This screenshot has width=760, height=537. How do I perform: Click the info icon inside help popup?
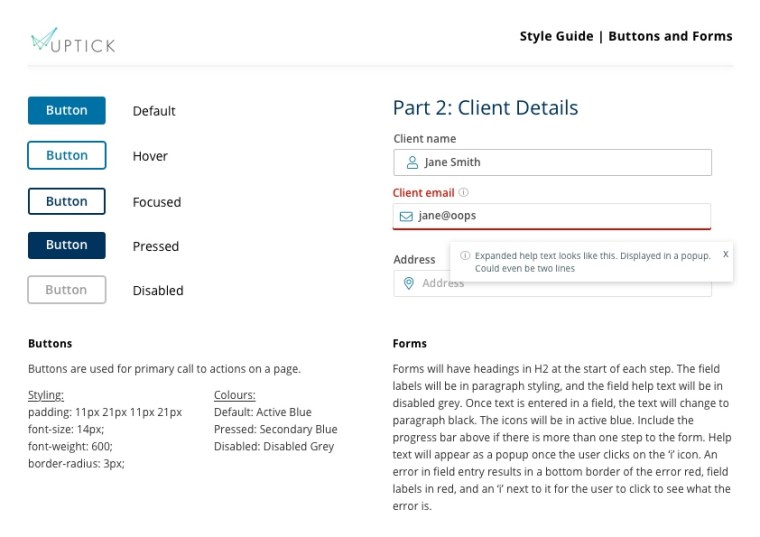(465, 256)
